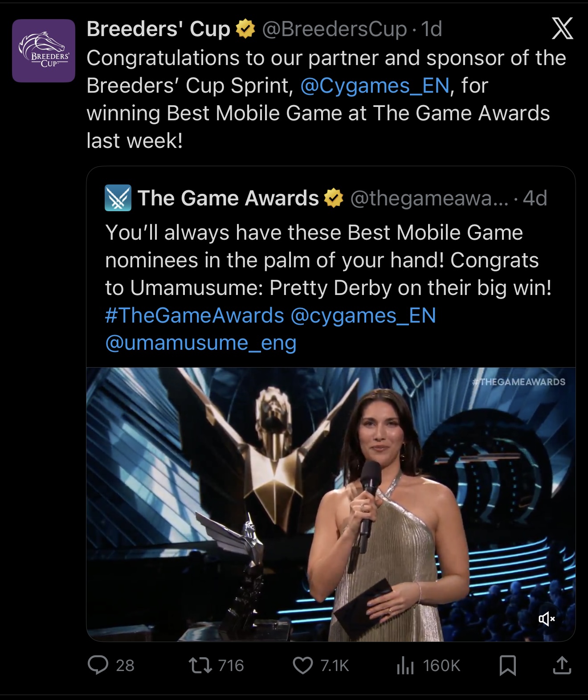This screenshot has width=588, height=700.
Task: Play The Game Awards video thumbnail
Action: point(331,504)
